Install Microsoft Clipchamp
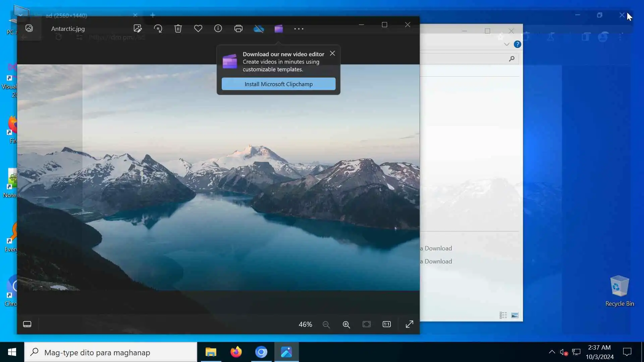 coord(278,84)
